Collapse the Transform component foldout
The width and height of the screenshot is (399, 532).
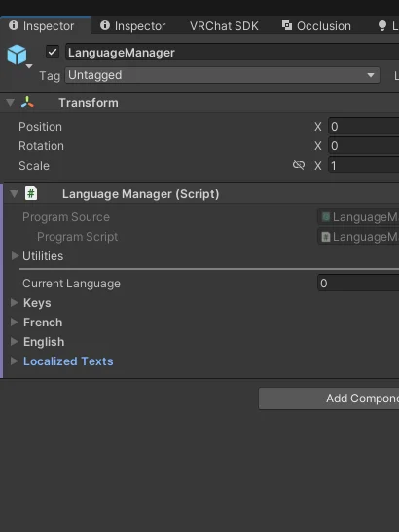tap(10, 102)
